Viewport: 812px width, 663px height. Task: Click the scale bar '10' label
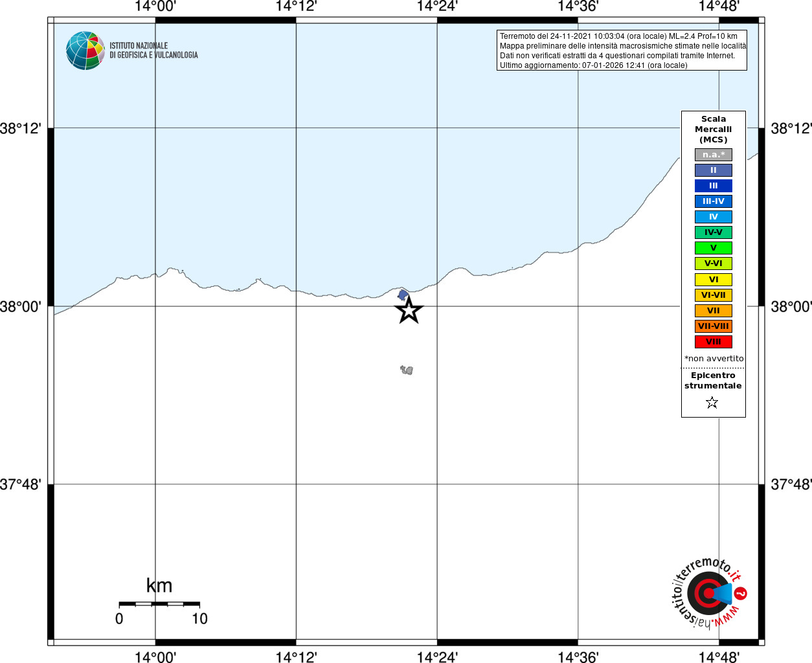click(199, 619)
